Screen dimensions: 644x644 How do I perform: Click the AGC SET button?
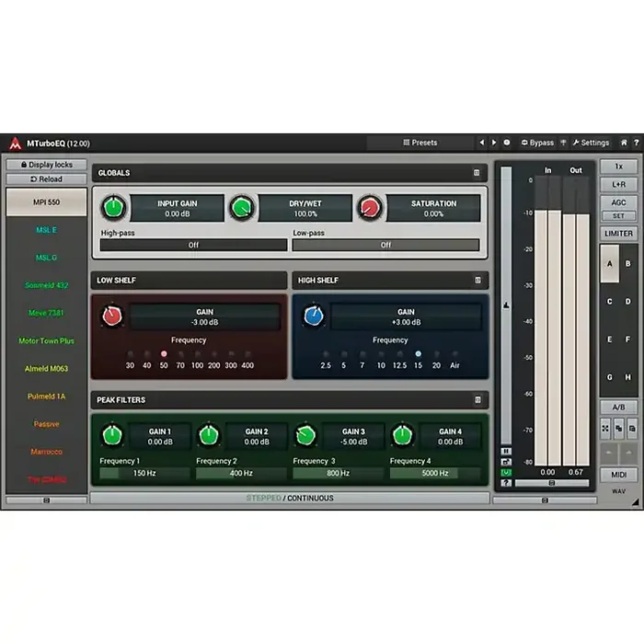[x=618, y=215]
